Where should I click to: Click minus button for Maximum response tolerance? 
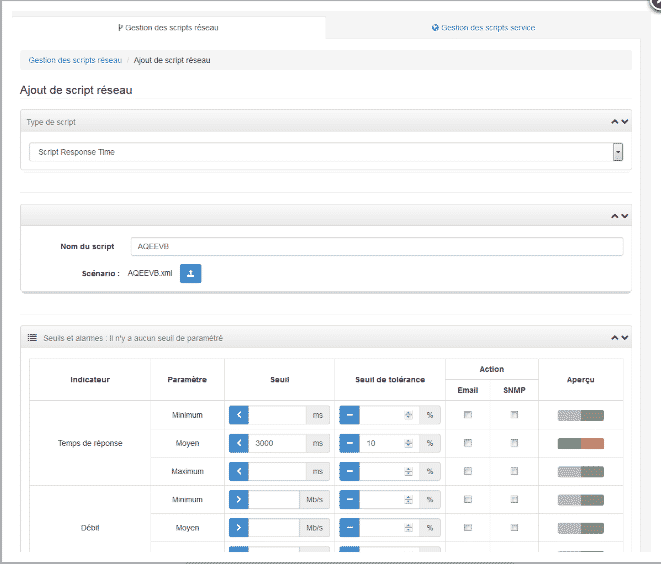[349, 471]
